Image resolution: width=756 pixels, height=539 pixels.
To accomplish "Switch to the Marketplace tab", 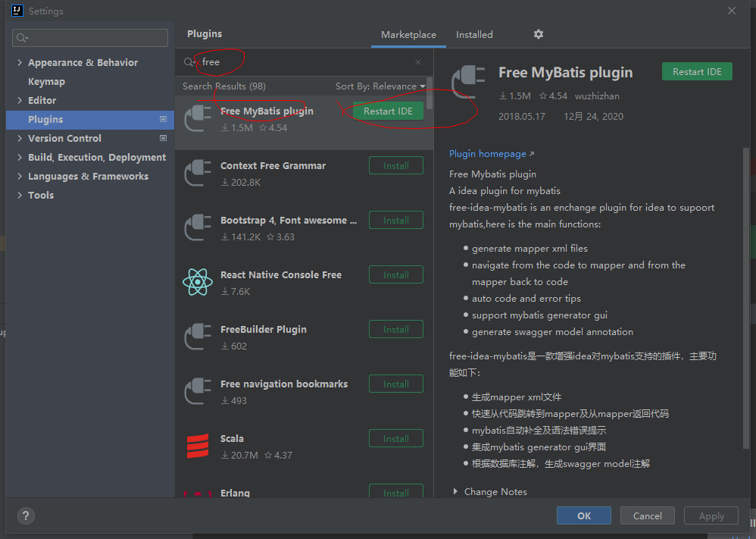I will [x=408, y=35].
